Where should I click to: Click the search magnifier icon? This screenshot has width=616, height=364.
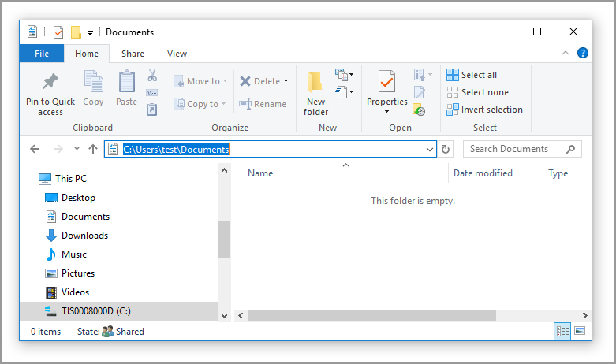[570, 149]
